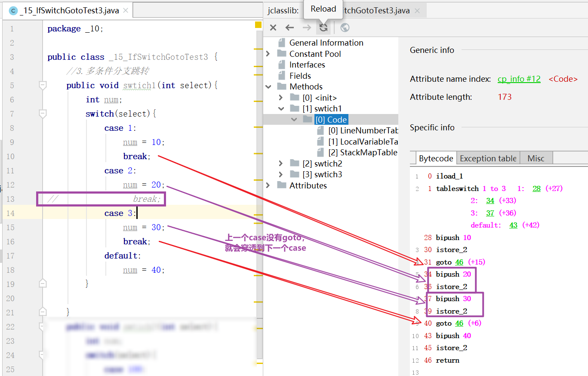Select the [0] <init> method
The width and height of the screenshot is (588, 376).
coord(320,98)
